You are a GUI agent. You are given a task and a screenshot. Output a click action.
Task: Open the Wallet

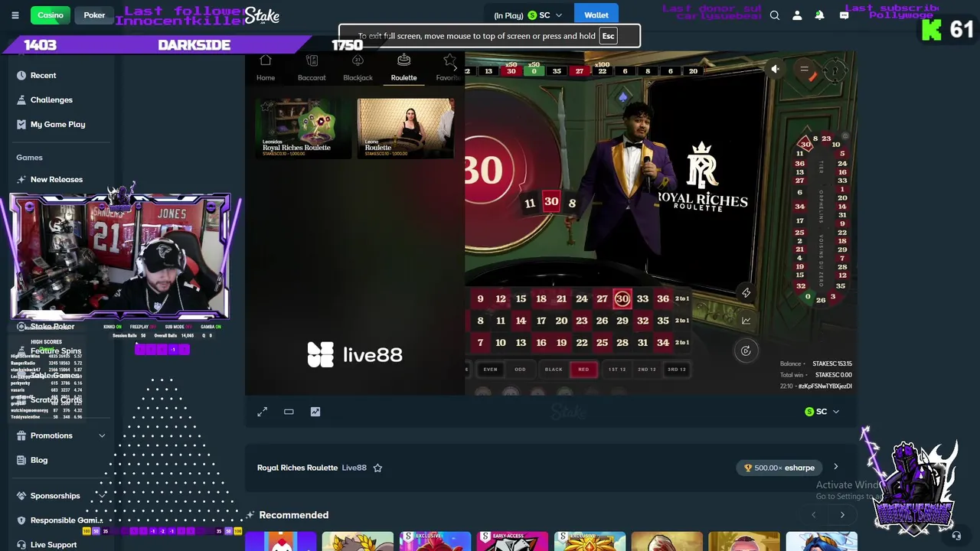click(596, 15)
